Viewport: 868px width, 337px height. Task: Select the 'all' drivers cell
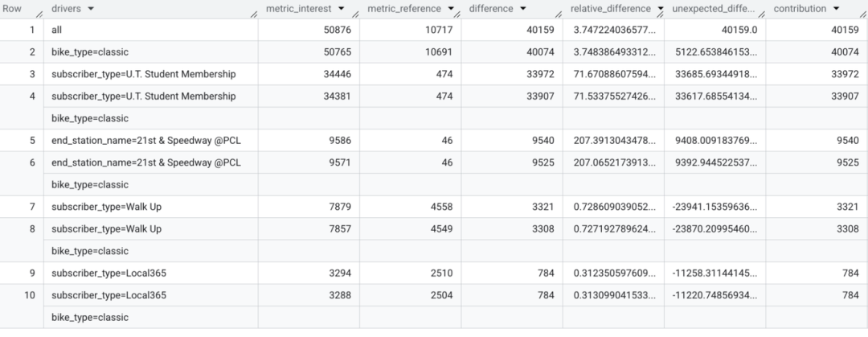[150, 30]
